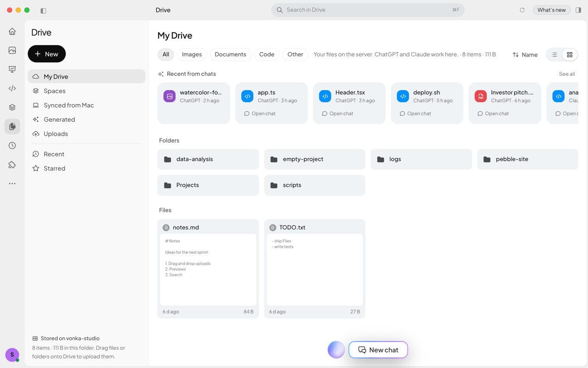Select the TODO.txt file preview
This screenshot has width=588, height=368.
(315, 269)
